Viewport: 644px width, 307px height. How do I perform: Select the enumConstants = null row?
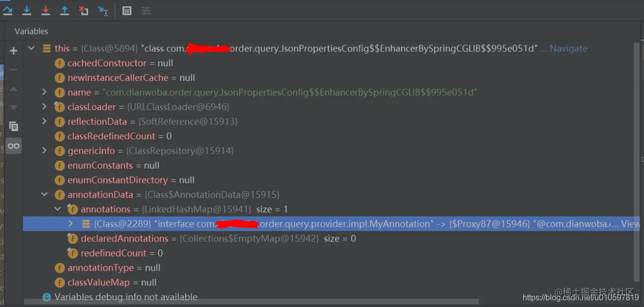328,166
